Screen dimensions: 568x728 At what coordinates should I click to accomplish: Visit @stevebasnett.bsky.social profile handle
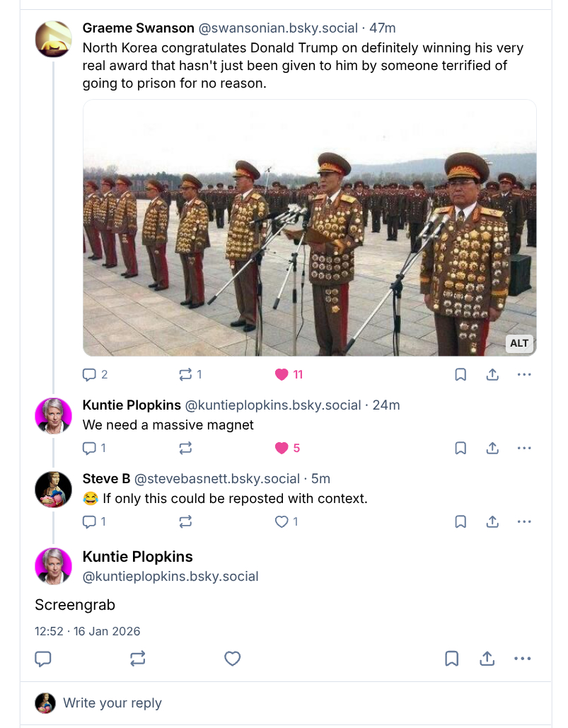click(217, 479)
